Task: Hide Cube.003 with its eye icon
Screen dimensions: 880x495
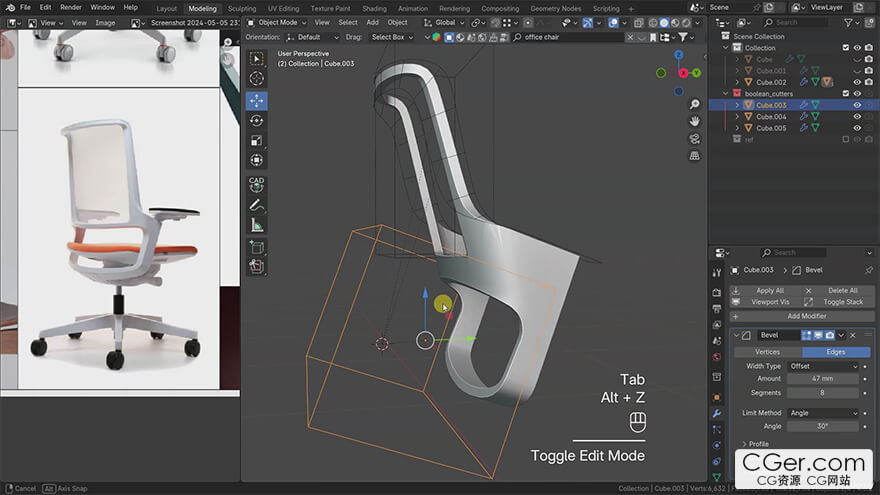Action: 857,105
